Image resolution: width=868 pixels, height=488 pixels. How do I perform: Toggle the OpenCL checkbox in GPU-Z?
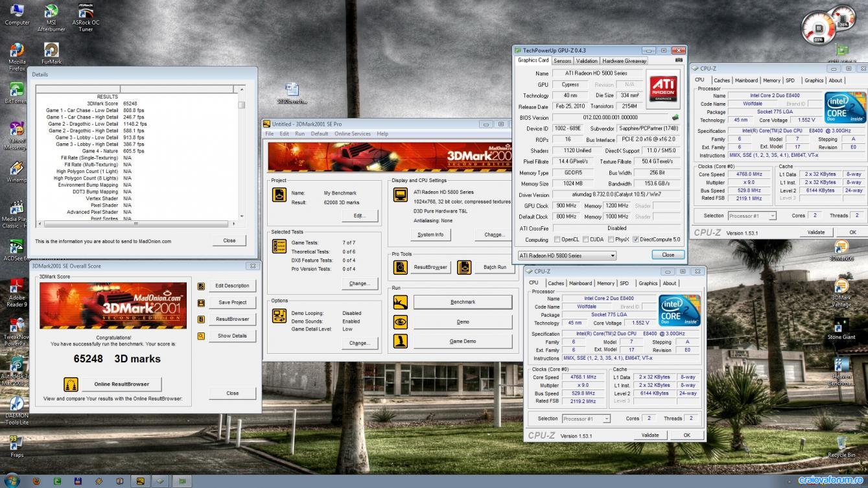tap(557, 240)
